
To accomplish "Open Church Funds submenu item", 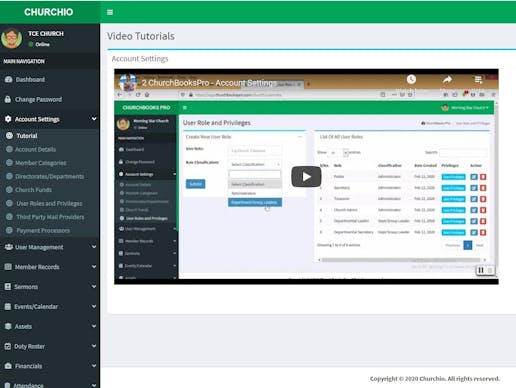I will (x=33, y=190).
